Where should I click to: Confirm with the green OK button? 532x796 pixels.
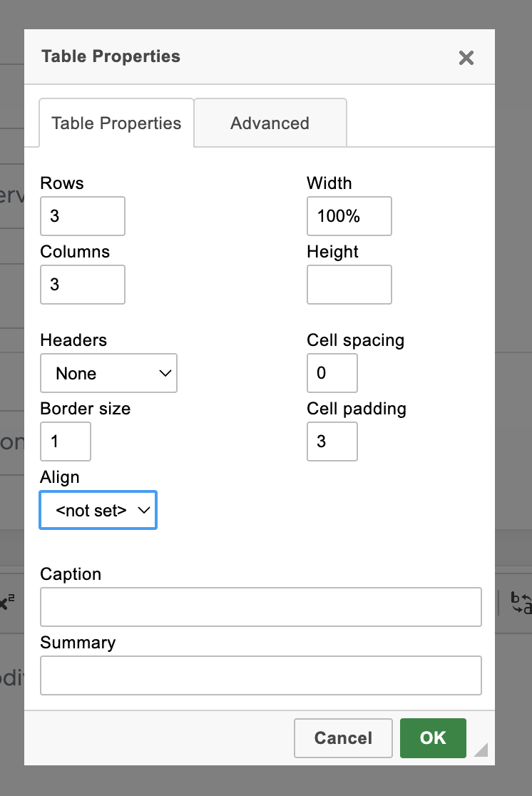pos(433,738)
